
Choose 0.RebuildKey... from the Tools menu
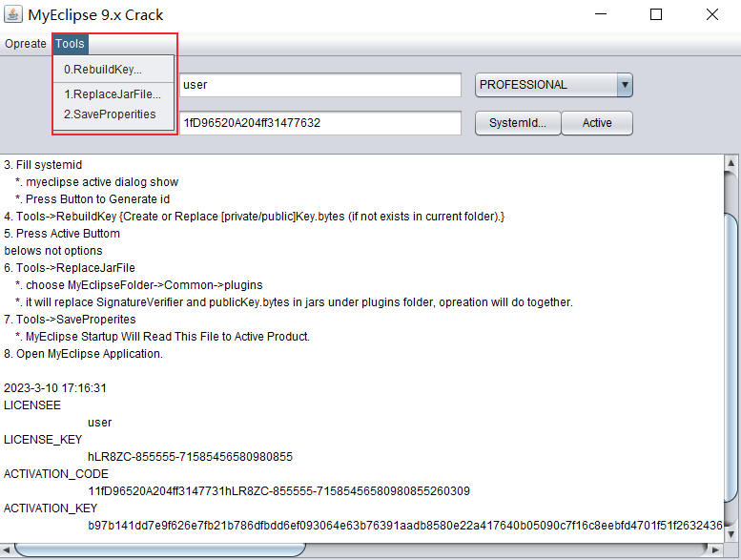pos(113,70)
